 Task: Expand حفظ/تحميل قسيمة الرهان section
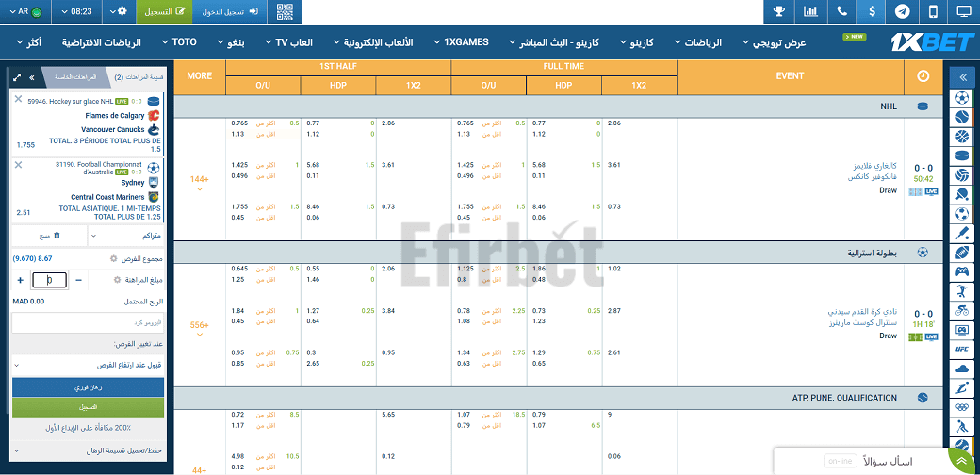[x=89, y=450]
